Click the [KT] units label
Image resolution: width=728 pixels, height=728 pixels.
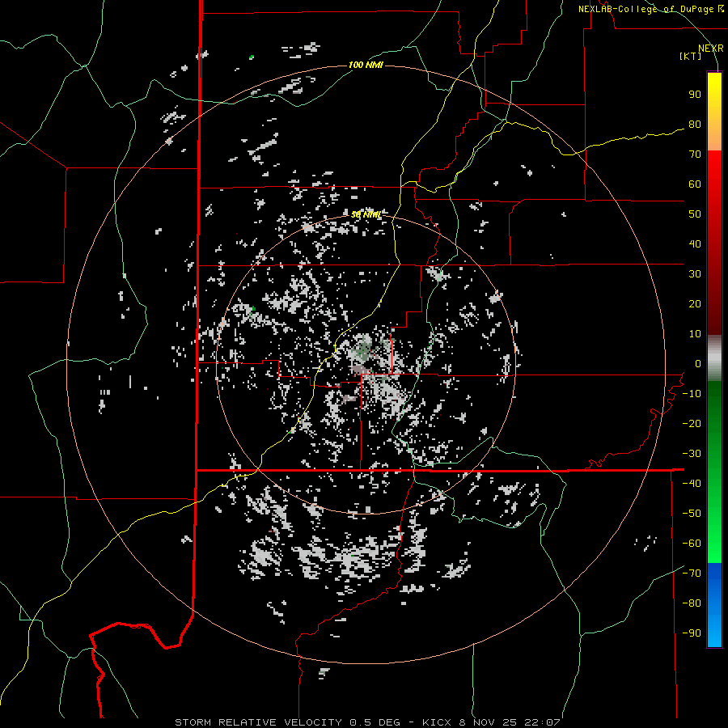click(691, 56)
